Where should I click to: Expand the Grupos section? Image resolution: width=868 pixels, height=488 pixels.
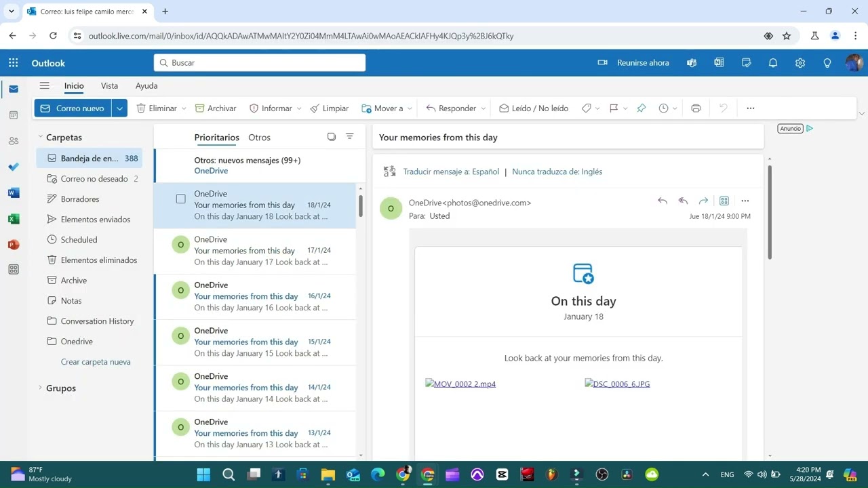coord(41,388)
